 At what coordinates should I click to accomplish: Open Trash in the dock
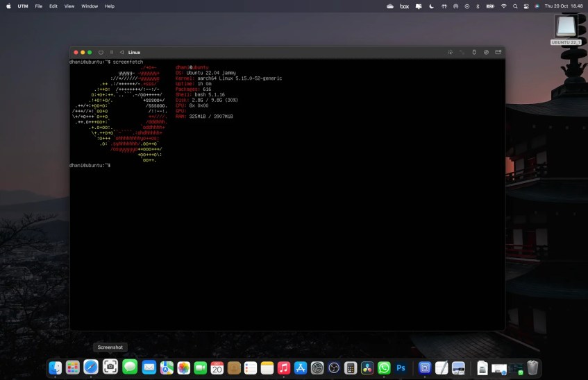532,368
